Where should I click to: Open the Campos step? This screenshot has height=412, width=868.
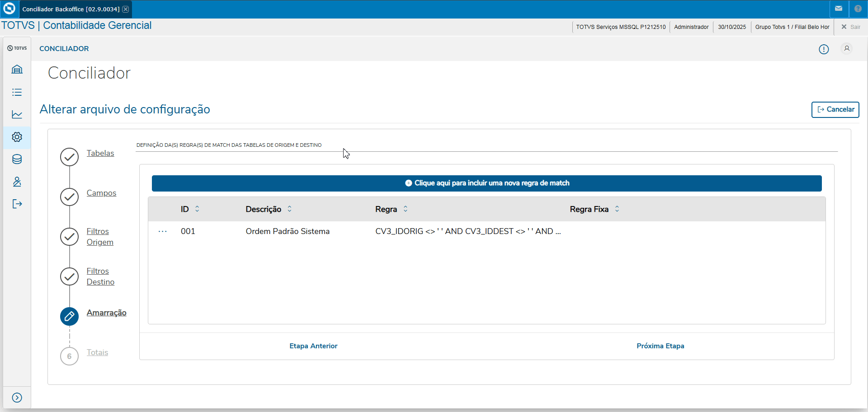click(101, 193)
